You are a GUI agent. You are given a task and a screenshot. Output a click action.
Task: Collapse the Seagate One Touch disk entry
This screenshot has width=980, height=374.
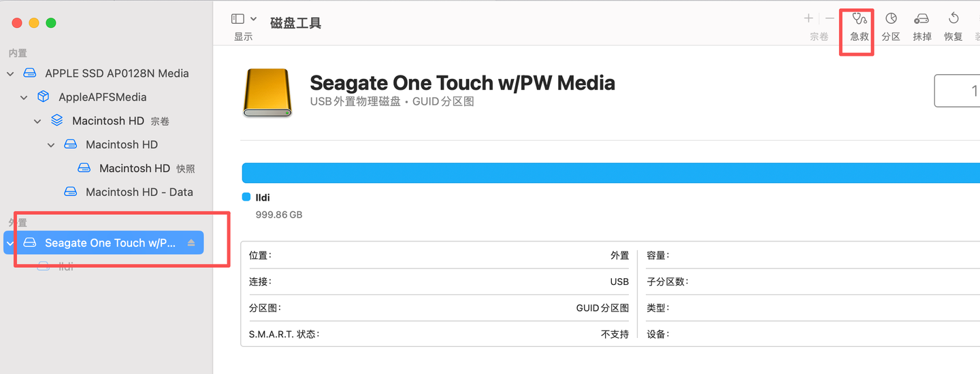click(x=10, y=243)
